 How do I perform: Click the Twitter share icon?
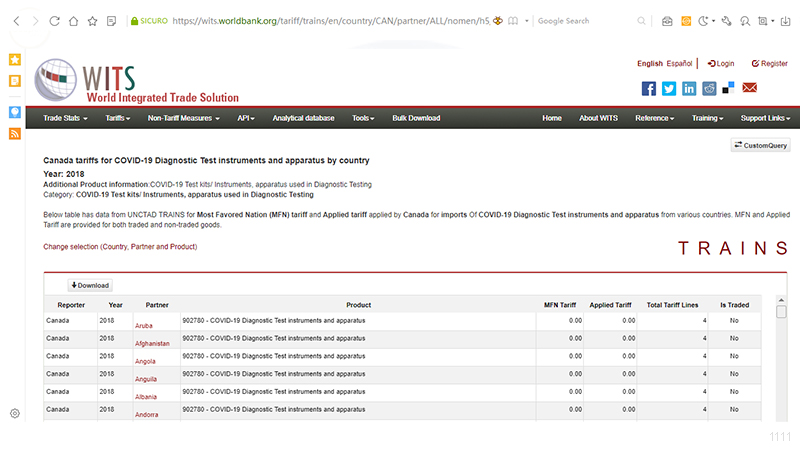point(669,88)
